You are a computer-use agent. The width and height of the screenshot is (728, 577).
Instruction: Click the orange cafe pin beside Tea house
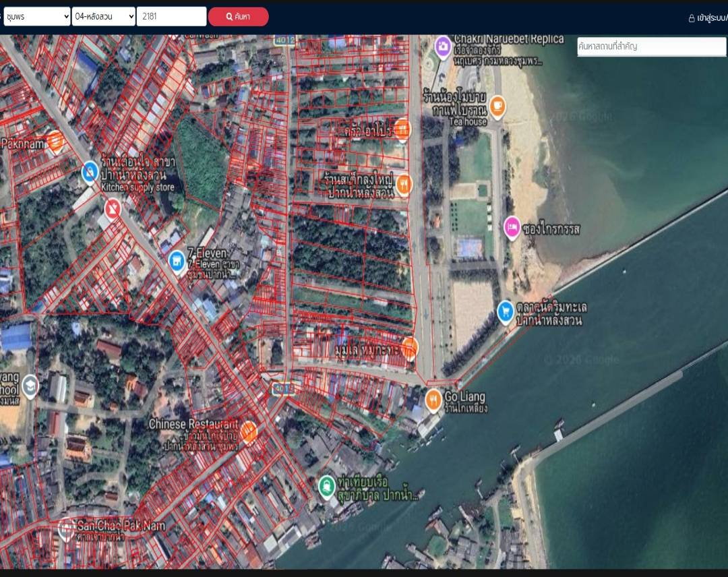click(x=497, y=107)
